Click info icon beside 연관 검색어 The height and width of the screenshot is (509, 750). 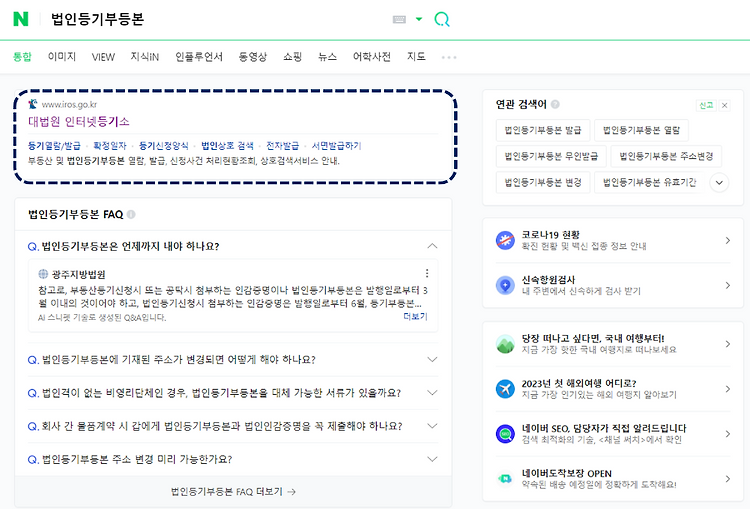[555, 104]
